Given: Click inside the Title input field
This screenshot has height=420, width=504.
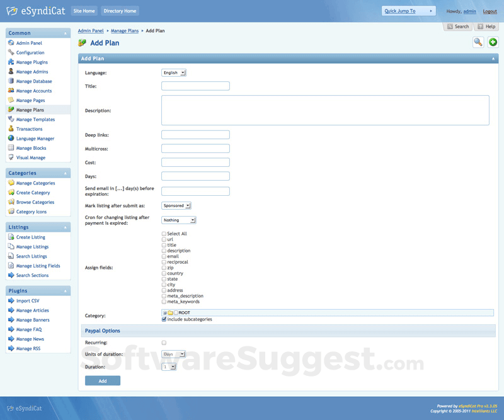Looking at the screenshot, I should (x=195, y=86).
